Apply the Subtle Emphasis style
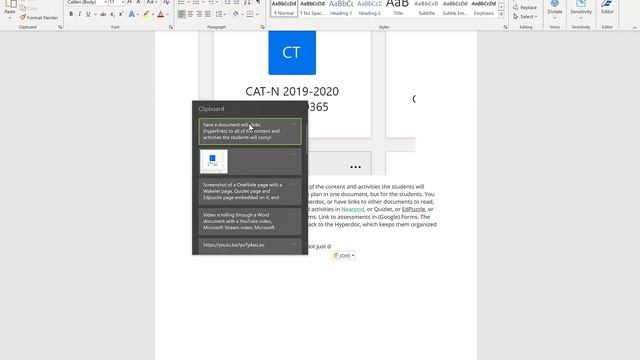This screenshot has height=360, width=640. point(455,8)
